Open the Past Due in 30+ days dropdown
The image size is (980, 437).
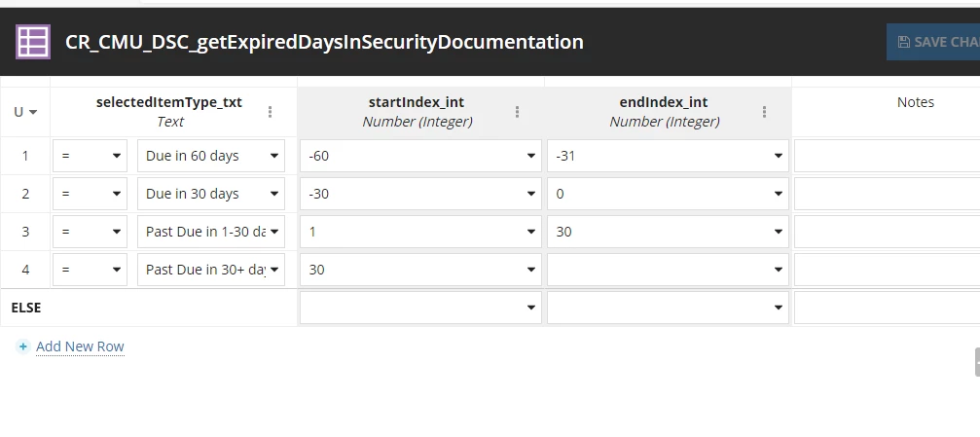coord(211,270)
